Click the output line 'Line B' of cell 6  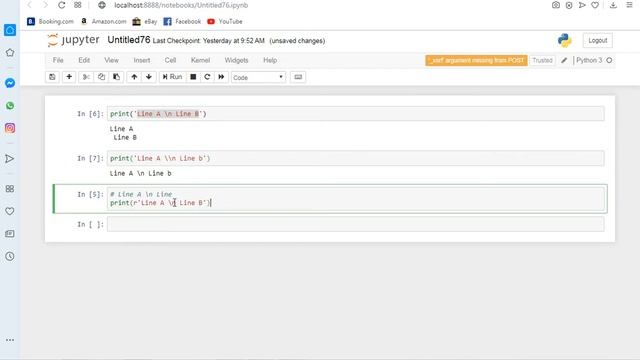point(125,138)
